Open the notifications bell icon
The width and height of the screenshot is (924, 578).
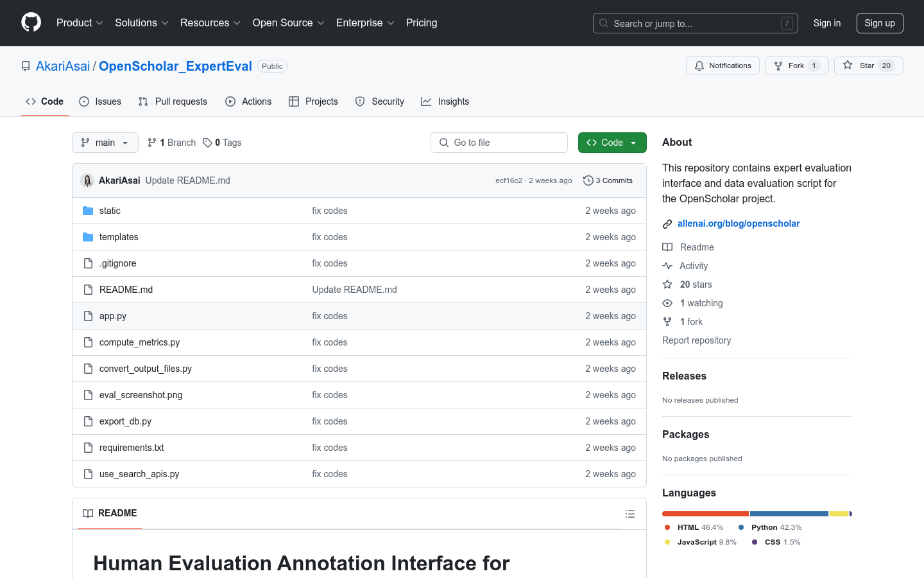point(699,65)
